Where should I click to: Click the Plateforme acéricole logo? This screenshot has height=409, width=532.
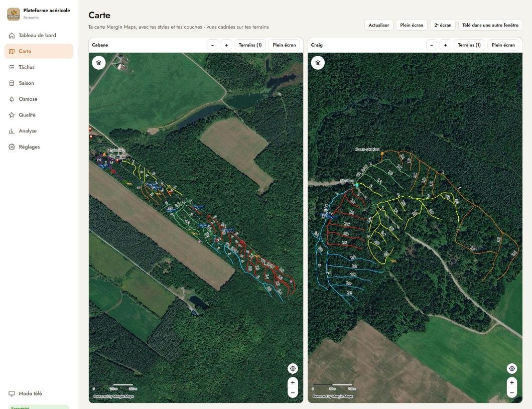pos(14,14)
